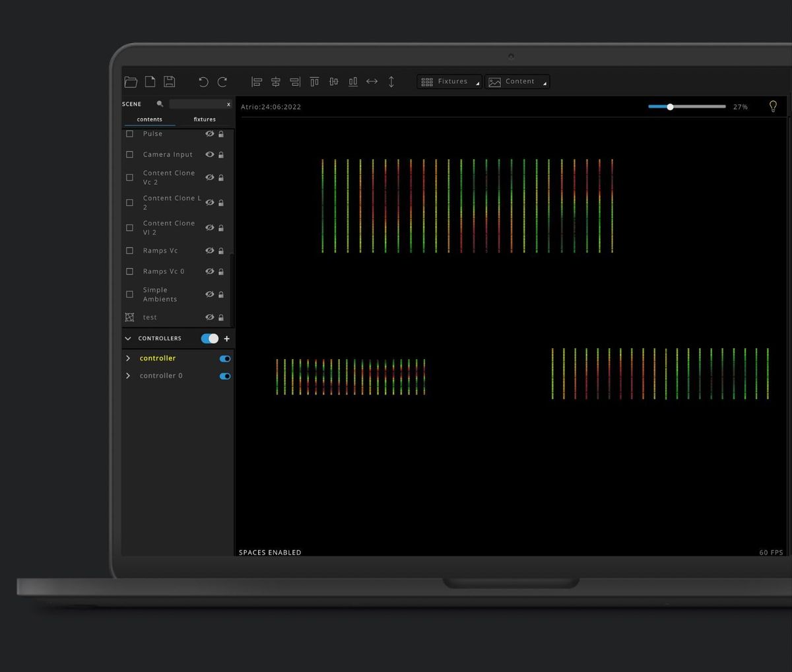Viewport: 792px width, 672px height.
Task: Toggle lock on Camera Input
Action: click(x=221, y=155)
